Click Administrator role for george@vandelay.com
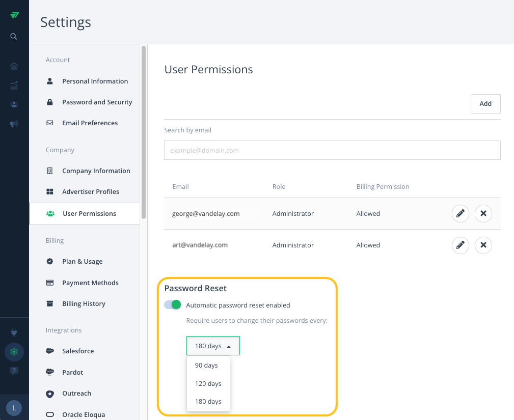 tap(293, 214)
